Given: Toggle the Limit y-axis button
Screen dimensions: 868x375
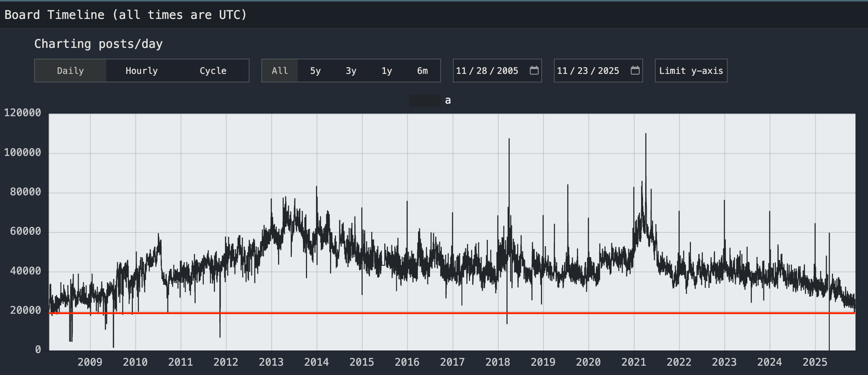Looking at the screenshot, I should pos(691,71).
